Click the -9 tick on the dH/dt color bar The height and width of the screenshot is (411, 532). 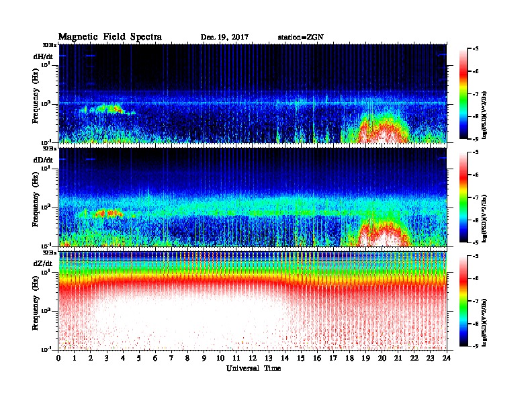tap(476, 139)
